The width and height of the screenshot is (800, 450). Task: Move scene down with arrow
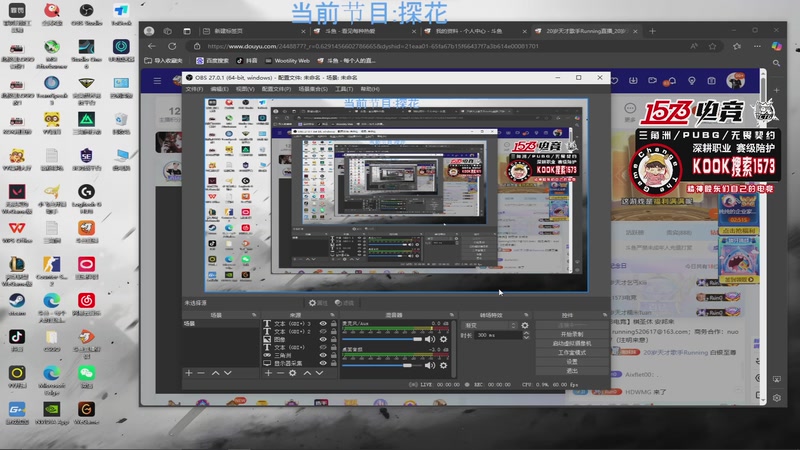tap(228, 373)
